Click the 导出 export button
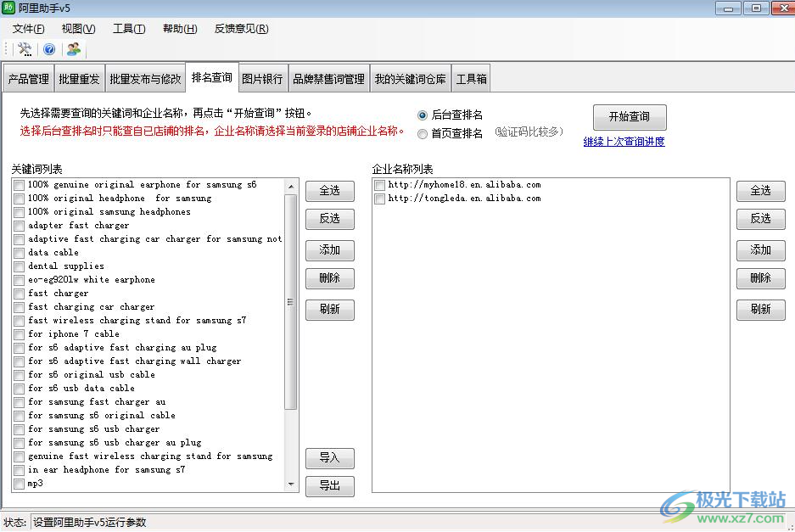The image size is (795, 532). [x=329, y=486]
